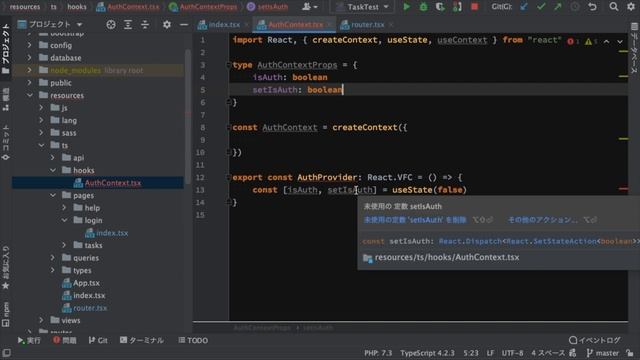Click the Git update project arrow
Screen dimensions: 640x360
524,7
